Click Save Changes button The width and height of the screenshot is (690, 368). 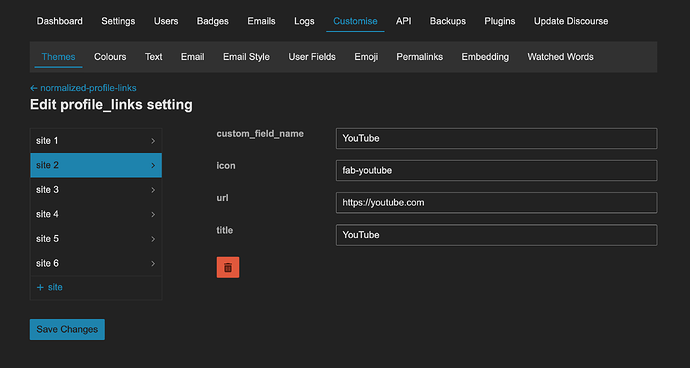67,329
